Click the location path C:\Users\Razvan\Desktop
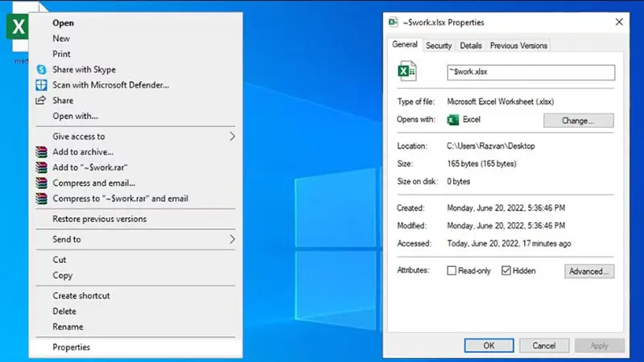The width and height of the screenshot is (644, 362). tap(490, 146)
